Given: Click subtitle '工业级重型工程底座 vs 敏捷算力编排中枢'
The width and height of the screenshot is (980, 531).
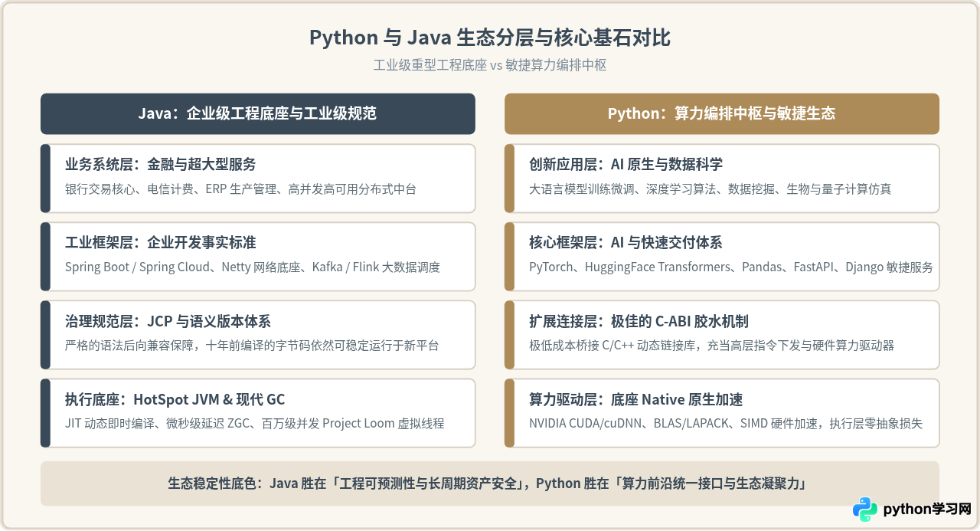Looking at the screenshot, I should tap(490, 65).
